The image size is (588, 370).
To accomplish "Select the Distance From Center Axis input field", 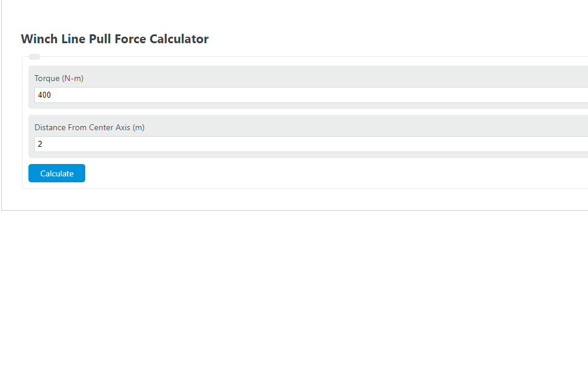I will 237,144.
